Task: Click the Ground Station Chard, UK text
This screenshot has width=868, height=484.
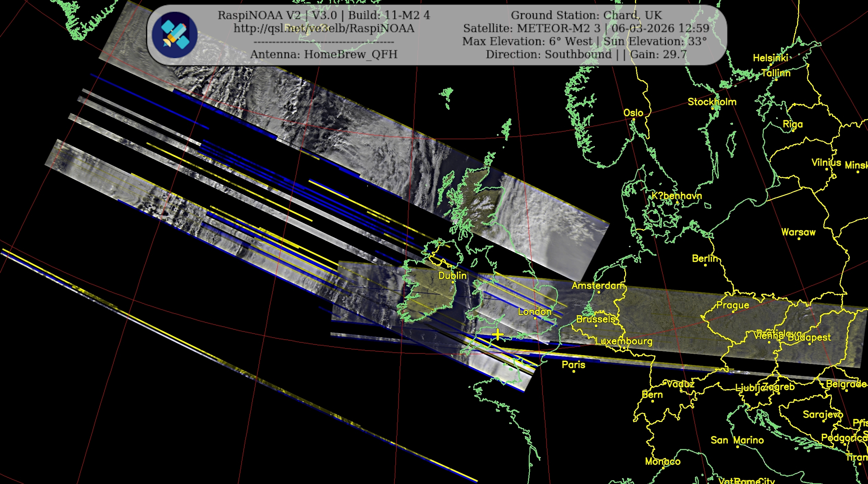Action: coord(586,15)
